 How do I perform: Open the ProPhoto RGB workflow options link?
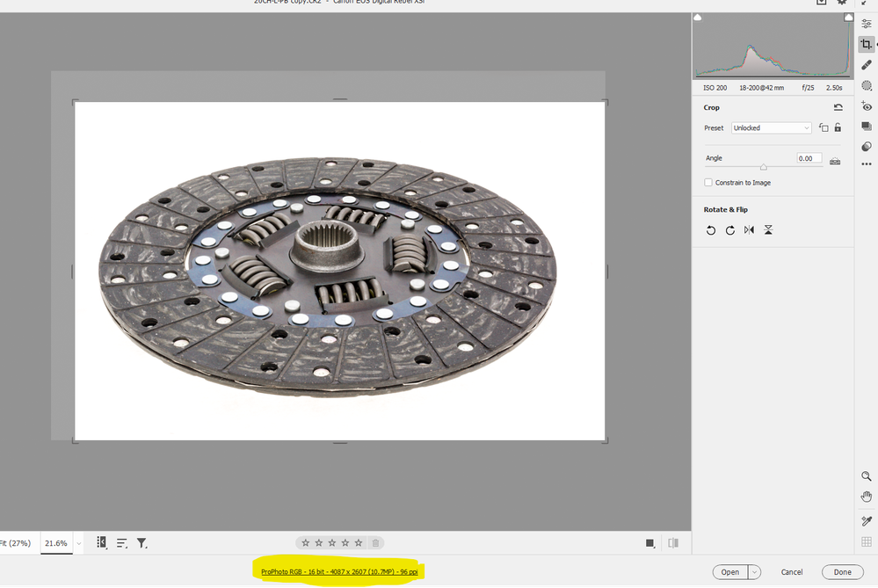[x=341, y=570]
